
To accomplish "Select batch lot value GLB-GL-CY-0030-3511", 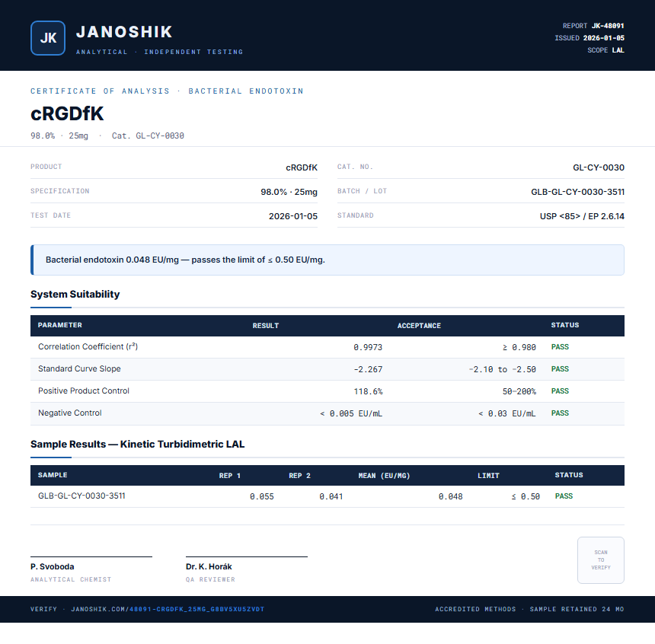I will [578, 192].
